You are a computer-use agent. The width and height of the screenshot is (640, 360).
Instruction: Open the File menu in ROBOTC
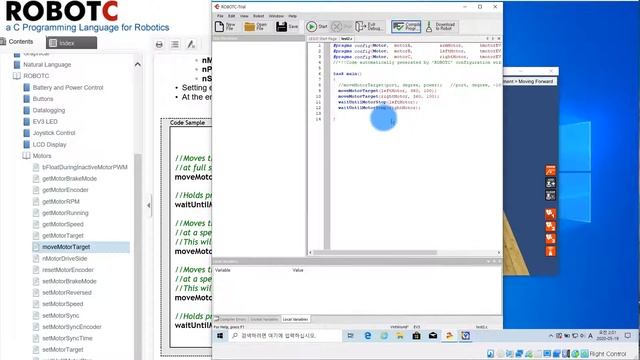(220, 16)
